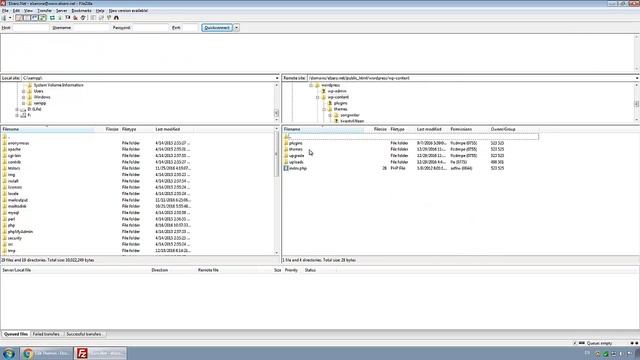Click the process queue toolbar icon
Screen dimensions: 640x360
pyautogui.click(x=60, y=18)
